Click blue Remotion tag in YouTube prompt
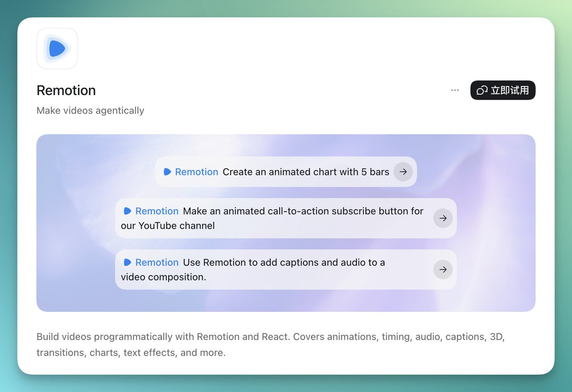The width and height of the screenshot is (572, 392). point(152,211)
